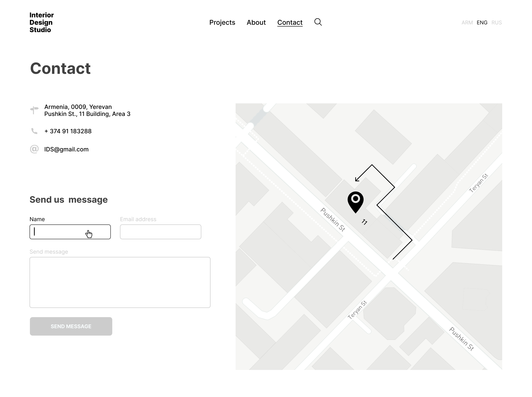Click the phone number + 374 91 183288
532x397 pixels.
click(x=68, y=131)
